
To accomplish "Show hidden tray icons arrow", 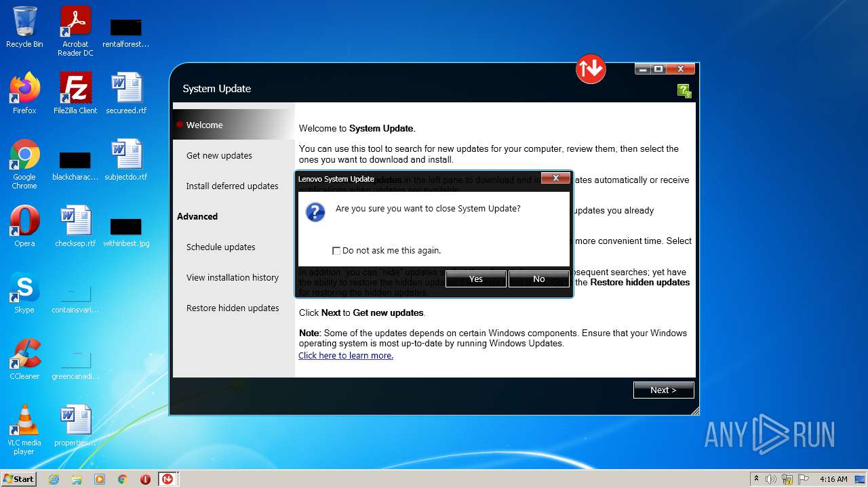I will [x=756, y=479].
